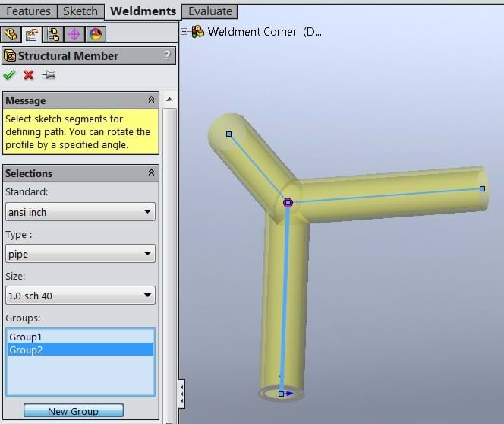Open the ConfigurationManager tab icon
The image size is (504, 424).
tap(53, 34)
